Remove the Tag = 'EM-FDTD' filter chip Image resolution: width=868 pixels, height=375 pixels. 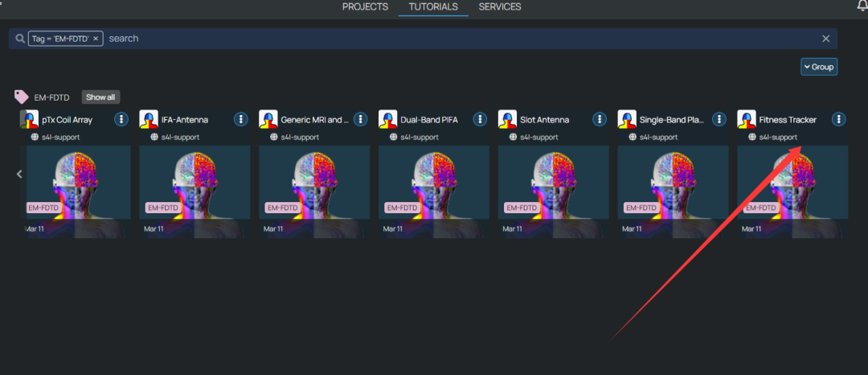[96, 38]
